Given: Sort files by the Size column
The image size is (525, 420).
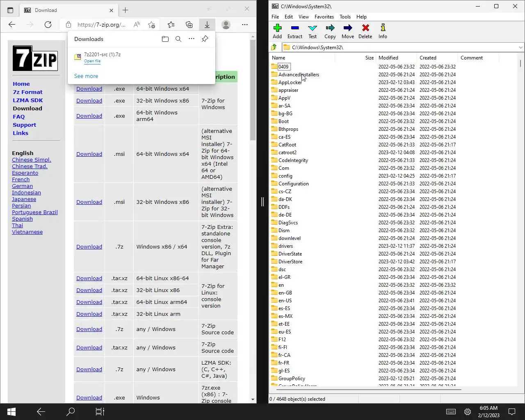Looking at the screenshot, I should 355,58.
